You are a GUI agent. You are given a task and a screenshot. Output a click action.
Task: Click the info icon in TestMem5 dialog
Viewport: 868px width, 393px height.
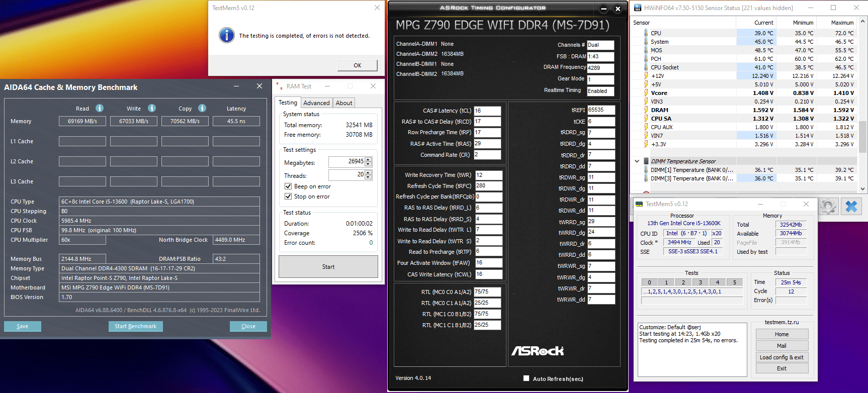(x=227, y=35)
